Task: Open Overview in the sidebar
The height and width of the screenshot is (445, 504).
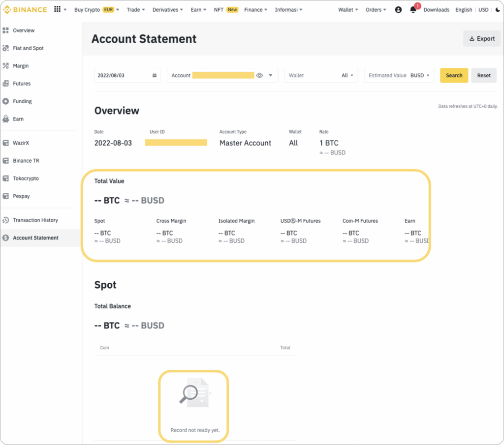Action: click(24, 30)
